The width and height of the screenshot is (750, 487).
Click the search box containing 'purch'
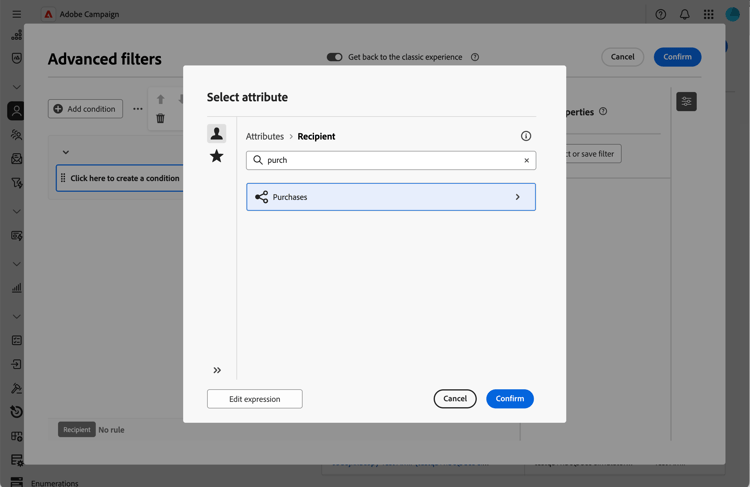(391, 160)
